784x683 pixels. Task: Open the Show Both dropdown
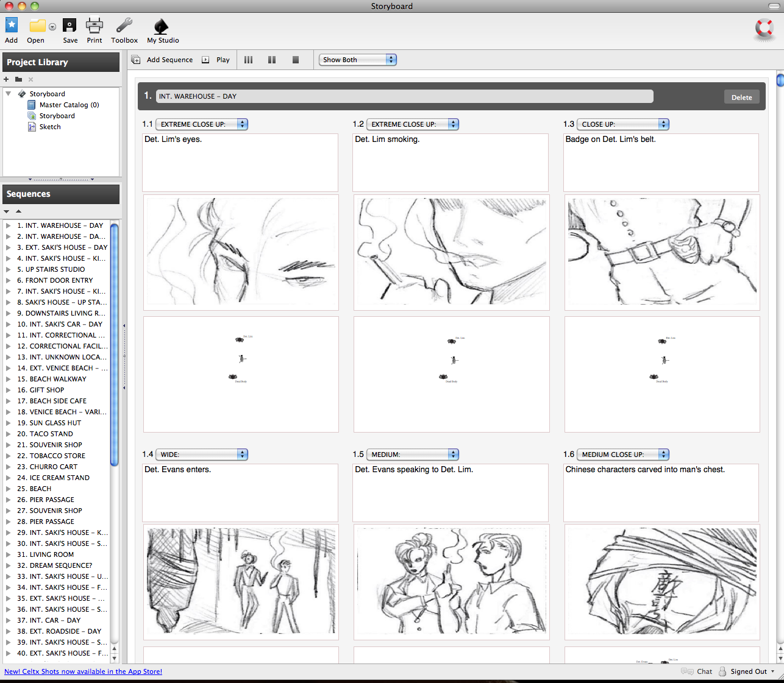pos(358,60)
